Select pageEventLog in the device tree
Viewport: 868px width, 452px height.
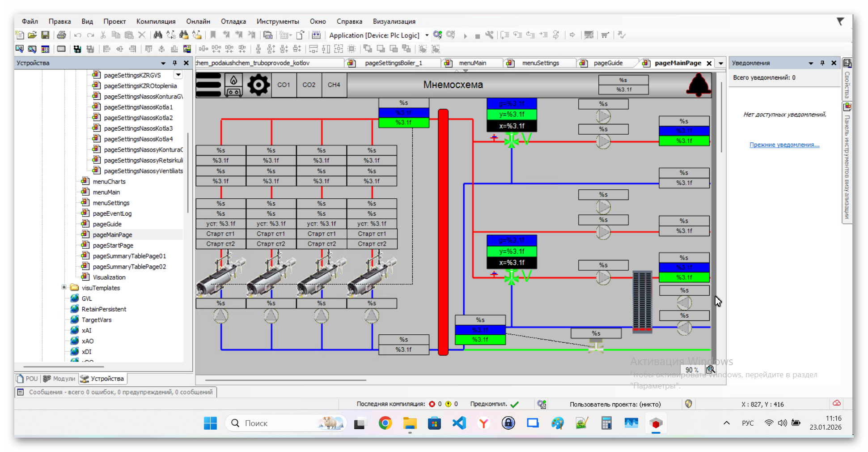click(112, 213)
